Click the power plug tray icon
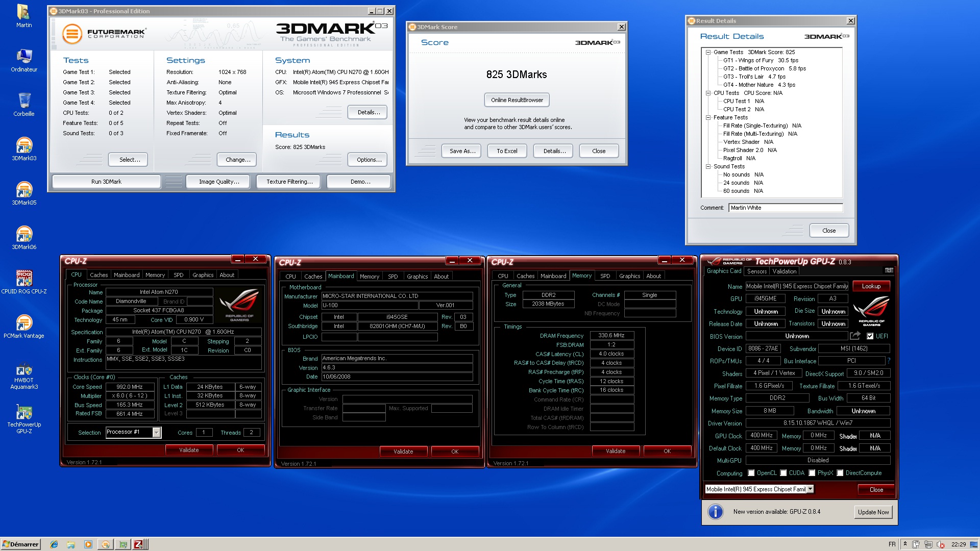The width and height of the screenshot is (980, 551). [916, 544]
